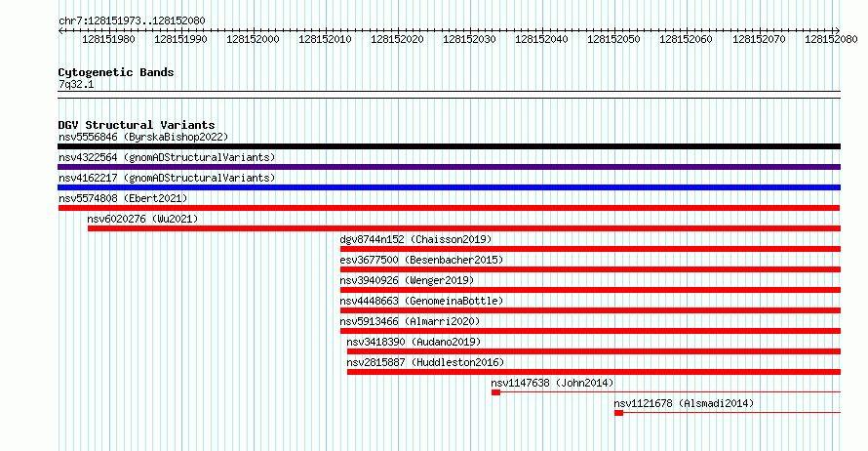Click ruler position 128152030
The width and height of the screenshot is (868, 451).
tap(469, 39)
